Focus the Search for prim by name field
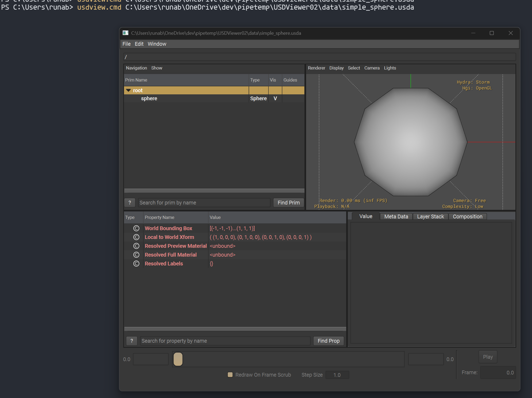This screenshot has width=532, height=398. (204, 203)
